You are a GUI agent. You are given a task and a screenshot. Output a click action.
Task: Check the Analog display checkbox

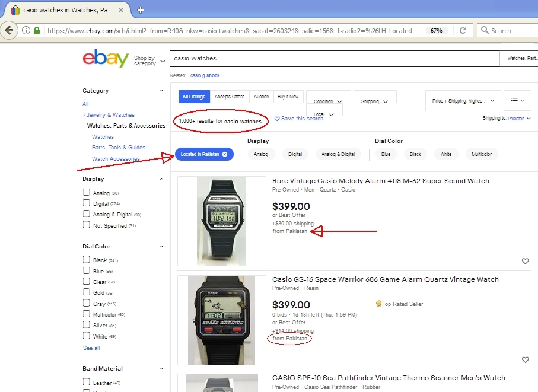tap(87, 192)
